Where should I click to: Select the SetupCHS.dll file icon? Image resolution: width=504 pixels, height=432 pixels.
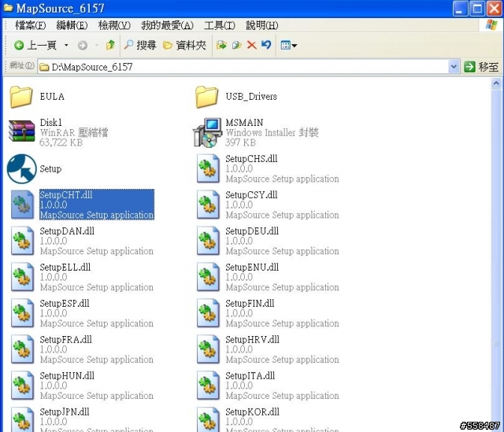pyautogui.click(x=208, y=168)
